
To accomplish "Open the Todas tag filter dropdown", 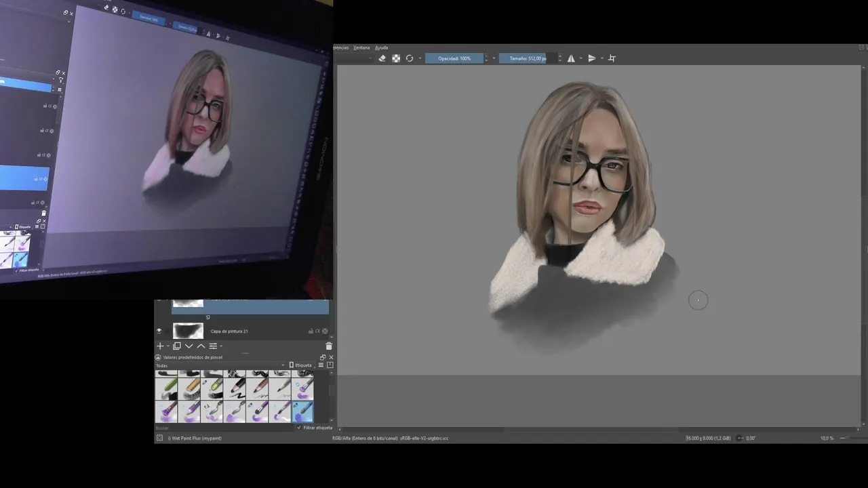I will click(x=220, y=365).
